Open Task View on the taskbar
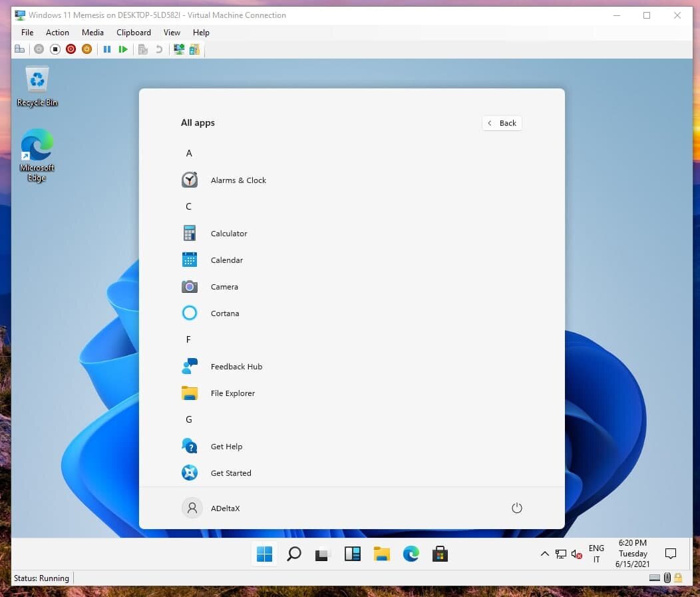Viewport: 700px width, 597px height. point(323,554)
